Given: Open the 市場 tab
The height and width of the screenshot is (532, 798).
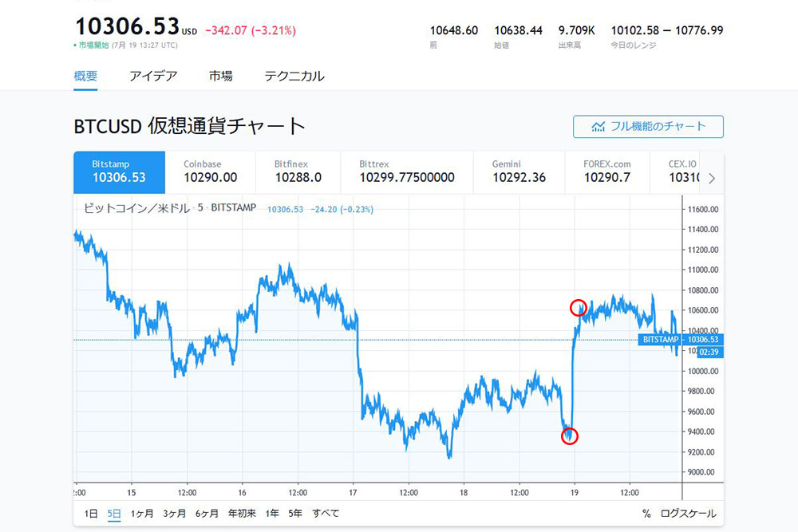Looking at the screenshot, I should pyautogui.click(x=221, y=77).
